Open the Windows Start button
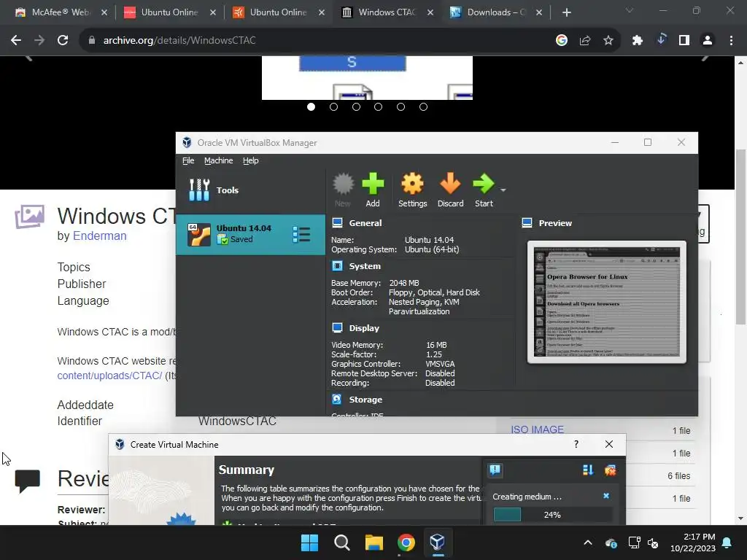 pyautogui.click(x=309, y=542)
